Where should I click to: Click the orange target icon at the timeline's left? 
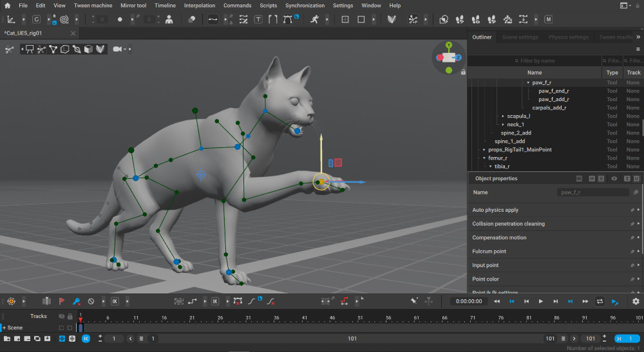(11, 301)
